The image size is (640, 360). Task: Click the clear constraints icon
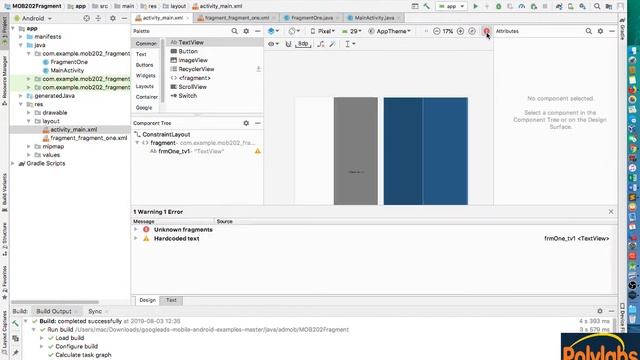click(321, 44)
